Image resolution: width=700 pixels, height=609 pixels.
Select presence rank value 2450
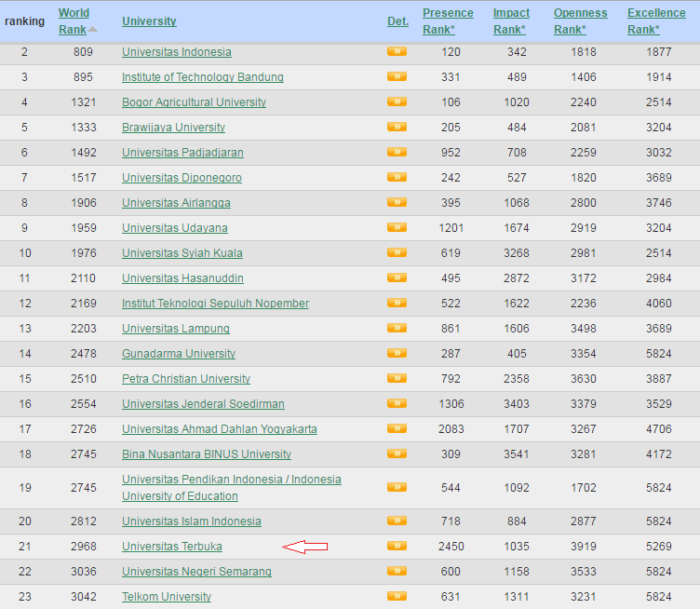pos(451,547)
